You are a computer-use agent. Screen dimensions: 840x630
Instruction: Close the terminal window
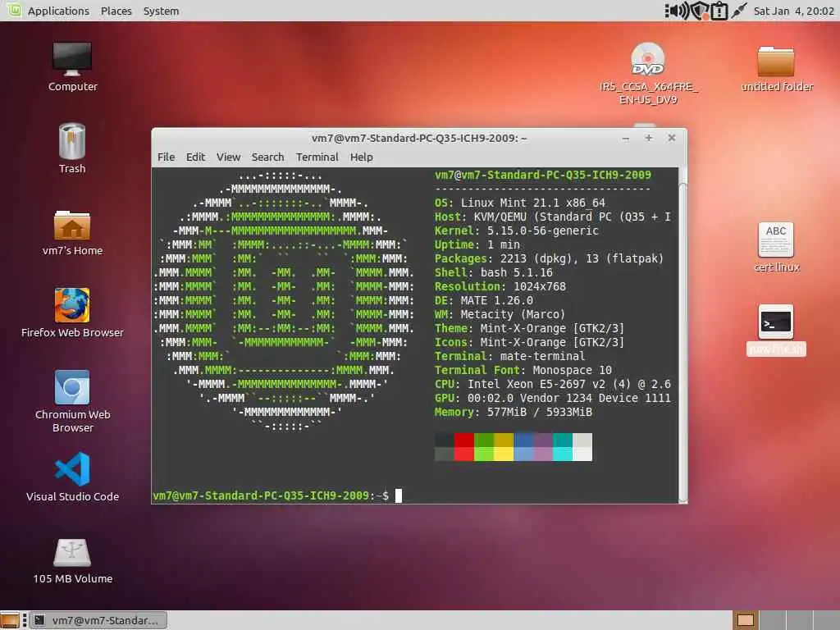[672, 138]
